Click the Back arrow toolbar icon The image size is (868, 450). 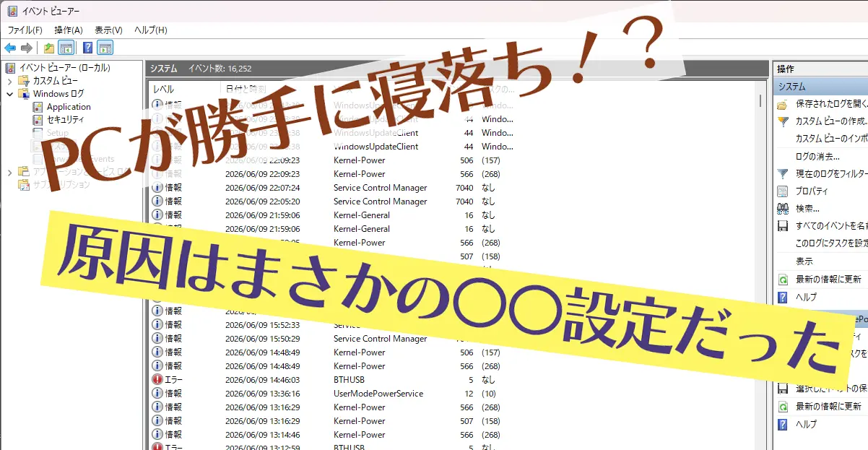tap(10, 48)
